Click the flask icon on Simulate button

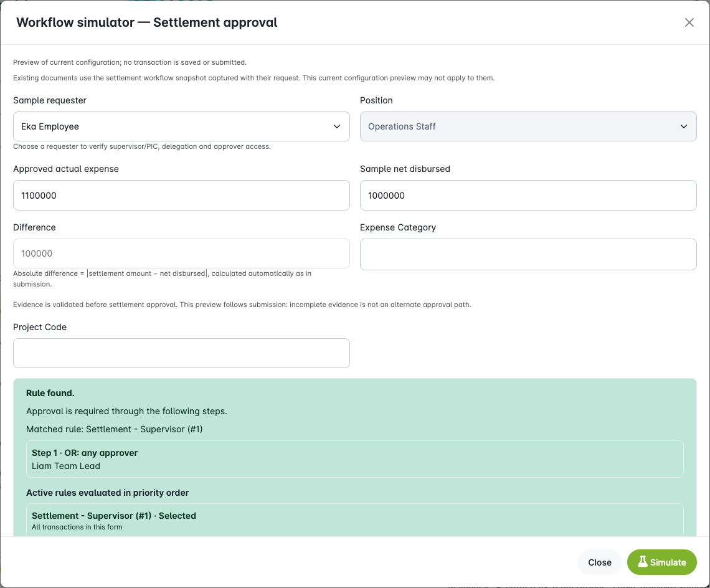(x=643, y=562)
